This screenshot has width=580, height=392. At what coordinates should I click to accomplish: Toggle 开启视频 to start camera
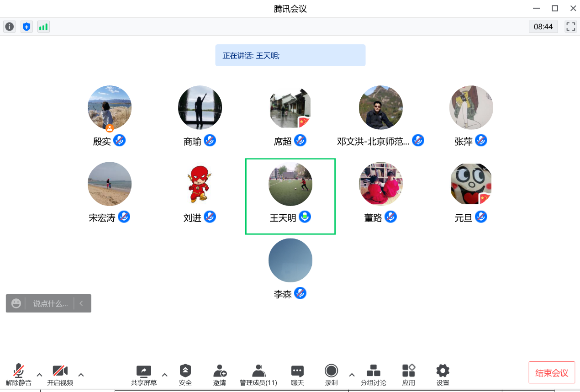tap(60, 375)
